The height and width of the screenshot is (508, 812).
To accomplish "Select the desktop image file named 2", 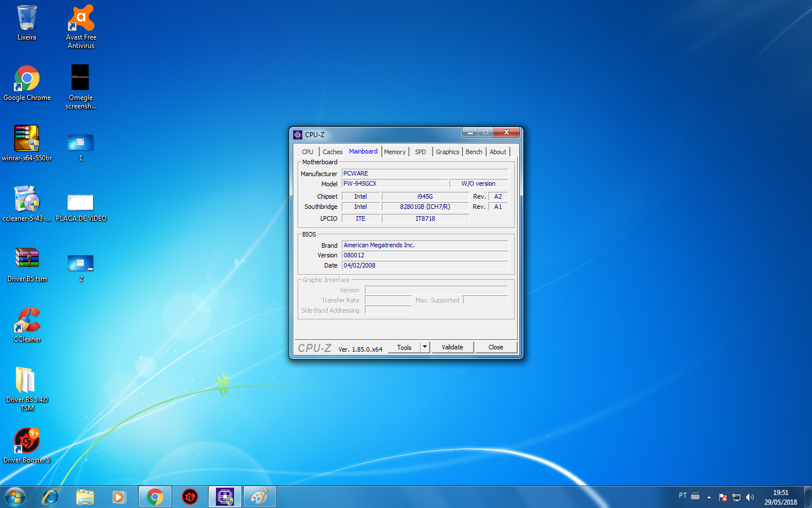I will click(81, 268).
